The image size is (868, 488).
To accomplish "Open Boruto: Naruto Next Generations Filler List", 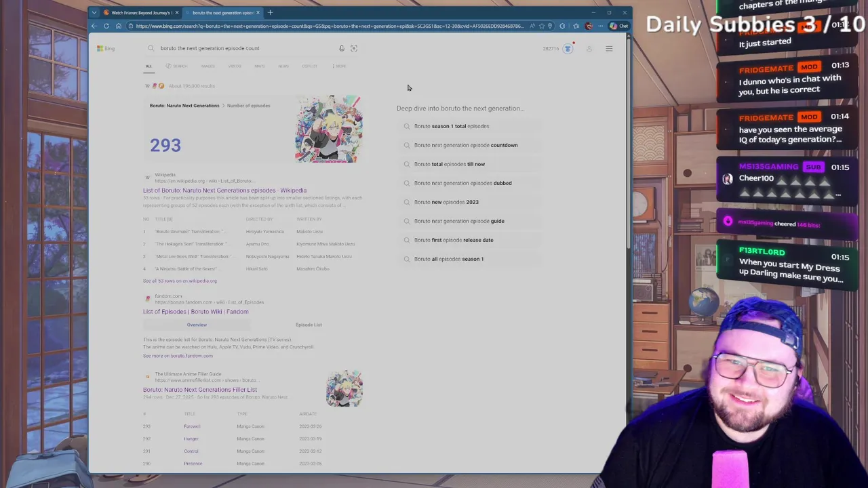I will tap(200, 390).
